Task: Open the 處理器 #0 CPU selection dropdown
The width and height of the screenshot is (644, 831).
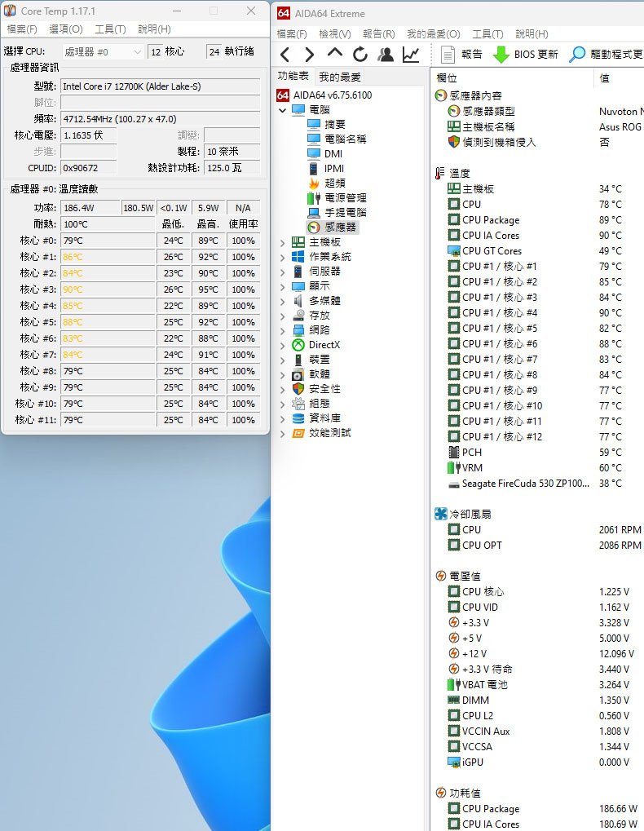Action: click(x=103, y=51)
